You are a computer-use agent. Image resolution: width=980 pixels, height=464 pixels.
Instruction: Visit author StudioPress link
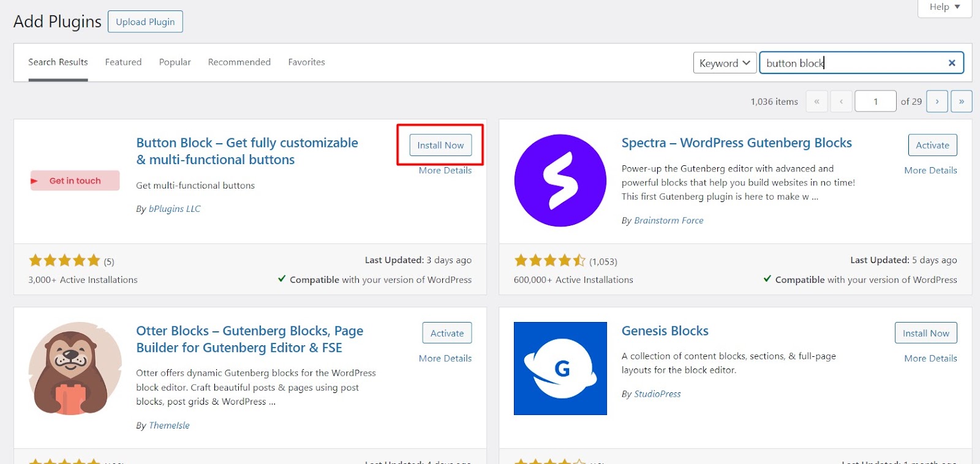pos(657,394)
